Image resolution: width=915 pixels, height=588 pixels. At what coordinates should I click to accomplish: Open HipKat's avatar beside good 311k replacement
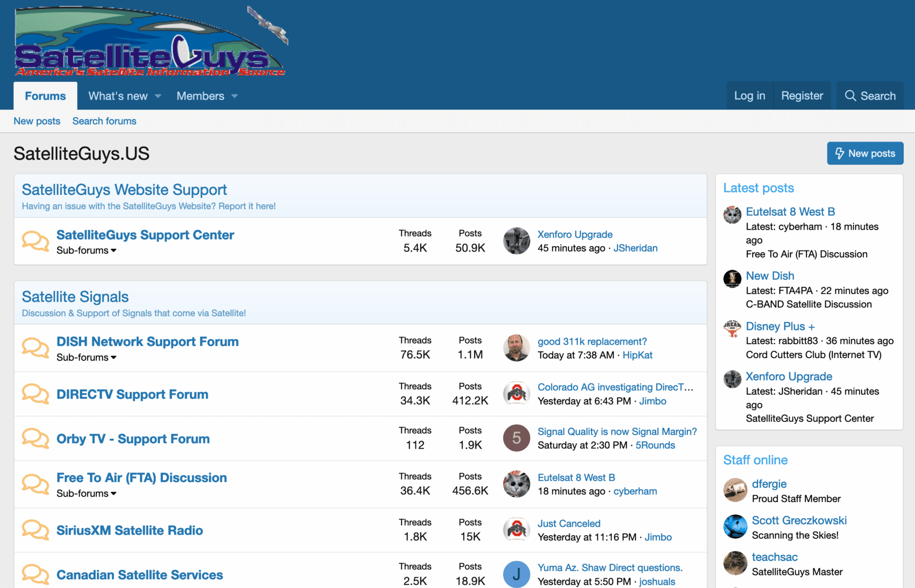[x=516, y=348]
